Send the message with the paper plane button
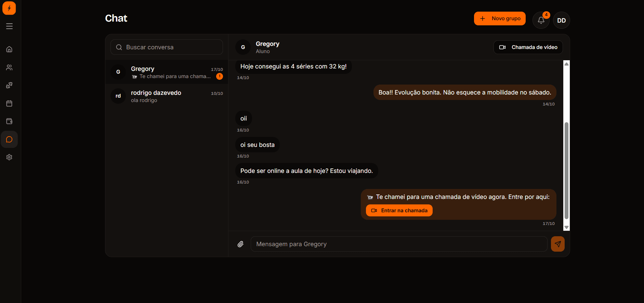644x303 pixels. coord(558,244)
